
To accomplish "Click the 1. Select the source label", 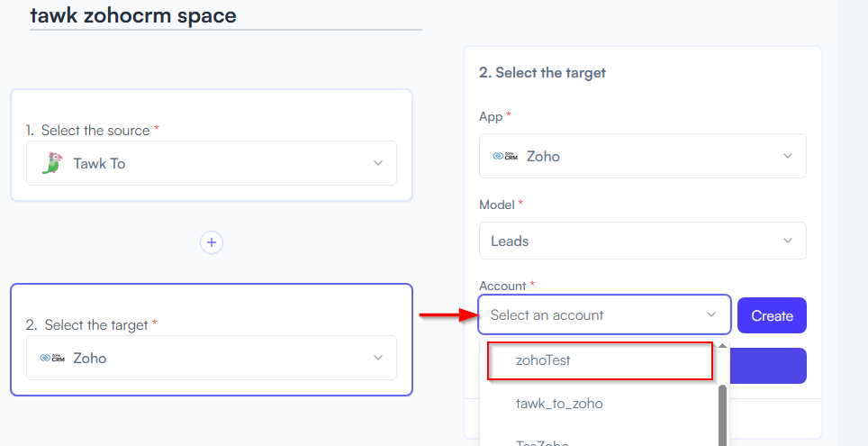I will [93, 131].
